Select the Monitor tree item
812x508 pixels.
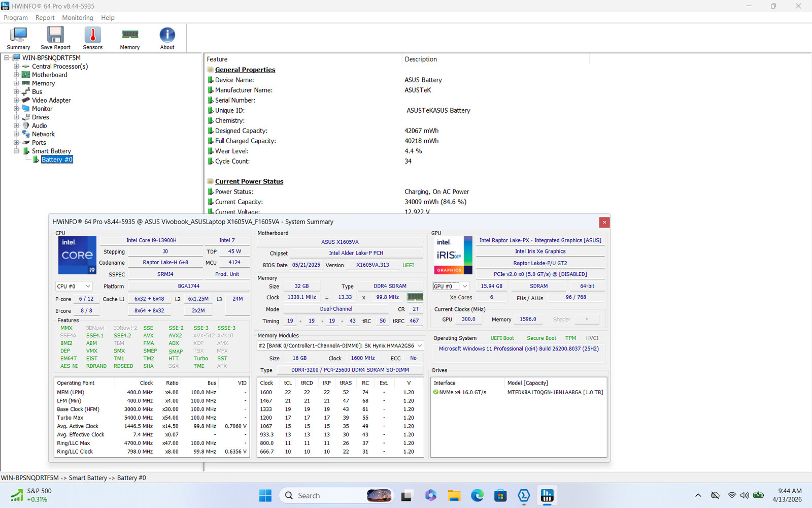[42, 109]
